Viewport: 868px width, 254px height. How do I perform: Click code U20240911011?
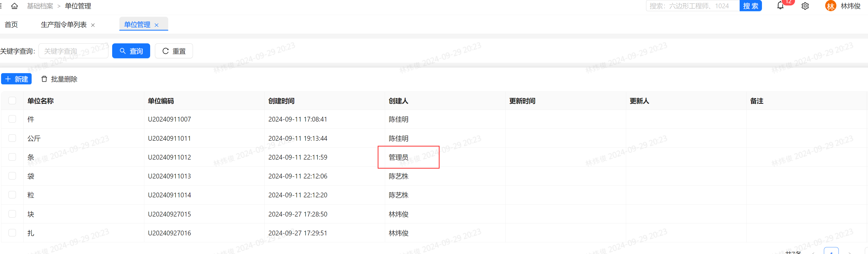(x=170, y=138)
